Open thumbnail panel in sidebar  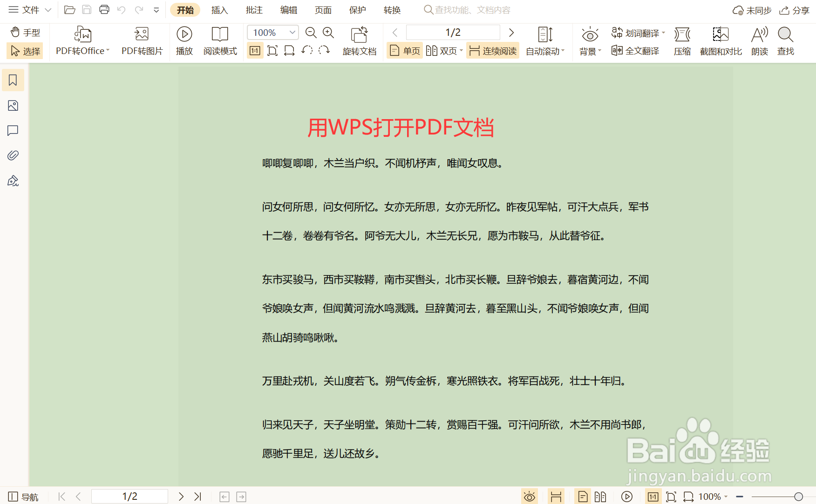click(13, 106)
